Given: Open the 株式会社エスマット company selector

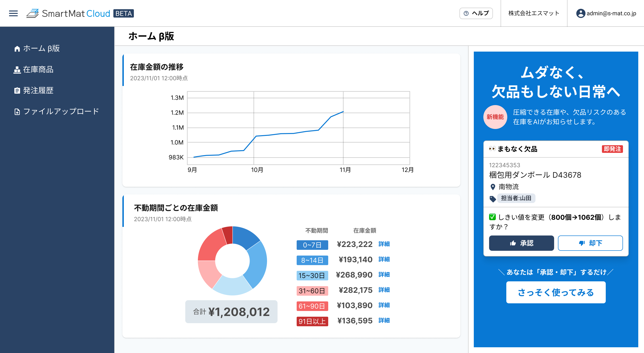Looking at the screenshot, I should (534, 13).
